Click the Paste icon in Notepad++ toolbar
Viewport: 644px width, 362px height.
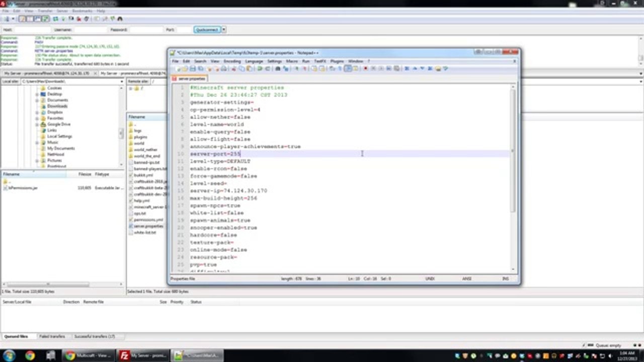[x=249, y=68]
